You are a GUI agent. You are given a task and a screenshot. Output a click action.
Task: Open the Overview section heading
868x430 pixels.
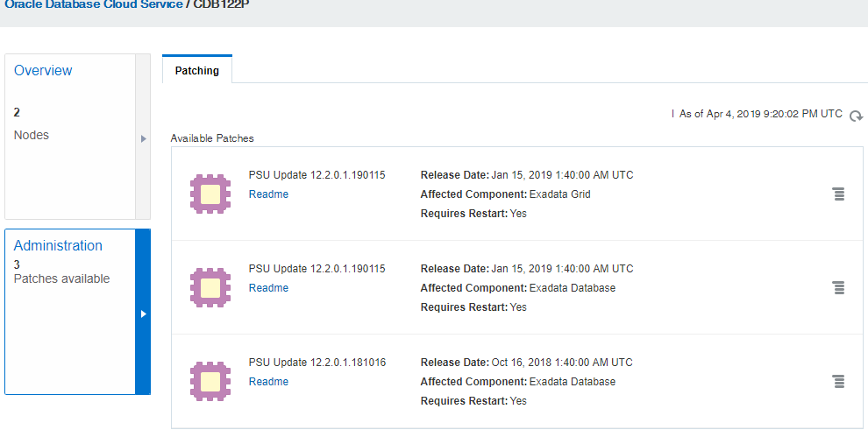point(43,71)
